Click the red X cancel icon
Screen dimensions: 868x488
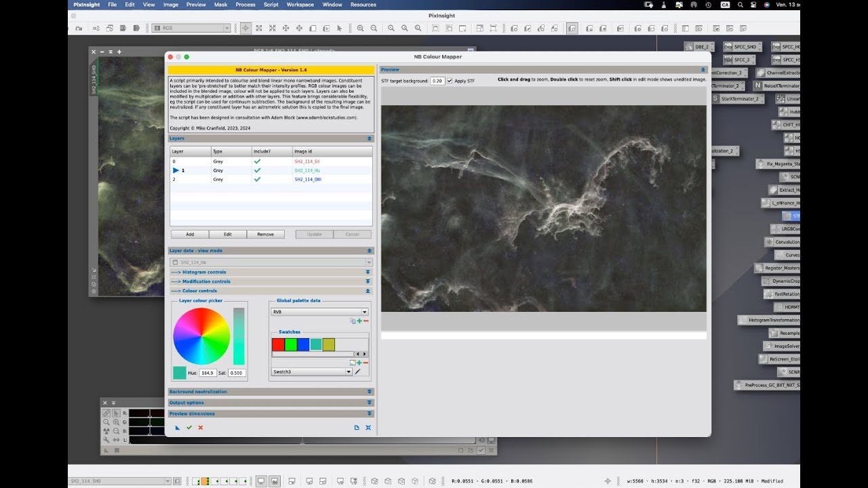(200, 428)
